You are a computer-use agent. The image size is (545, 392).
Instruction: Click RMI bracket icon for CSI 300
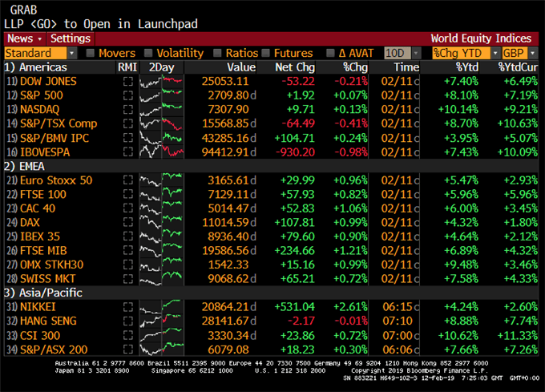pyautogui.click(x=128, y=335)
